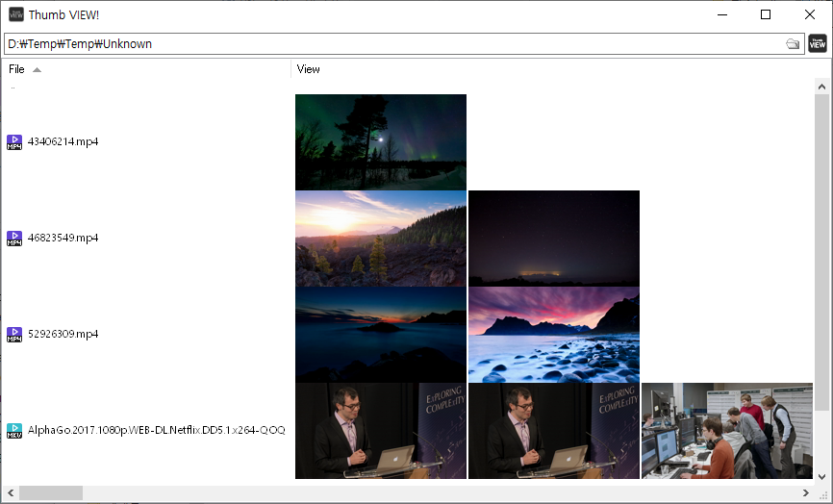Click the MP4 icon for 52926309.mp4
Viewport: 833px width, 504px height.
pyautogui.click(x=14, y=335)
